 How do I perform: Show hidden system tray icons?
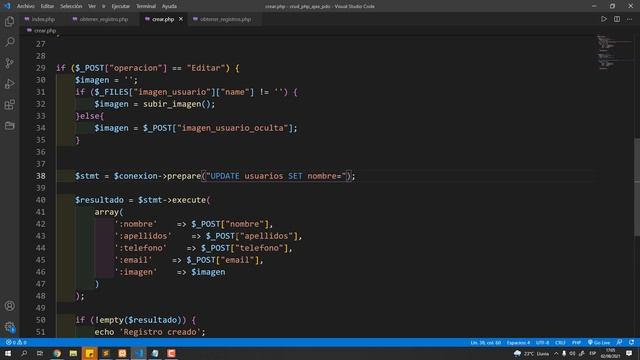pyautogui.click(x=556, y=353)
